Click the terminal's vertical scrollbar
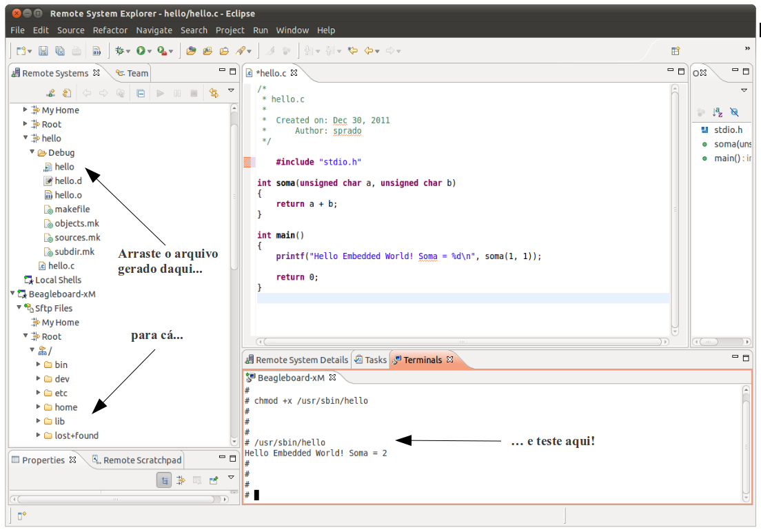Viewport: 761px width, 532px height. [x=746, y=444]
